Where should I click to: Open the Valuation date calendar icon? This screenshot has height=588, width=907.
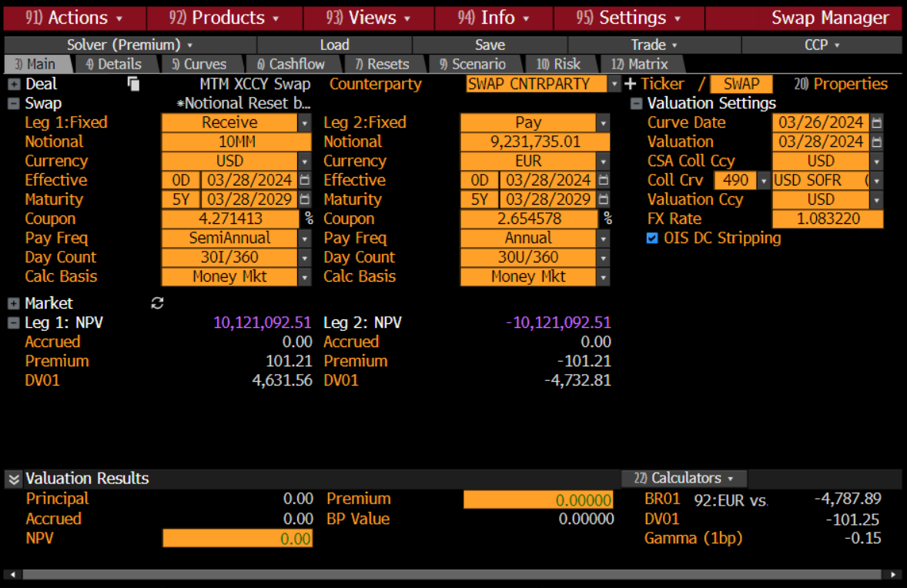[877, 142]
